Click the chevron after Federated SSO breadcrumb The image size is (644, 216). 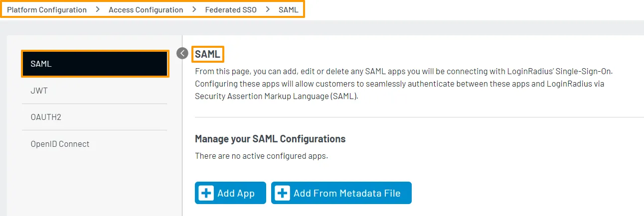(x=268, y=9)
